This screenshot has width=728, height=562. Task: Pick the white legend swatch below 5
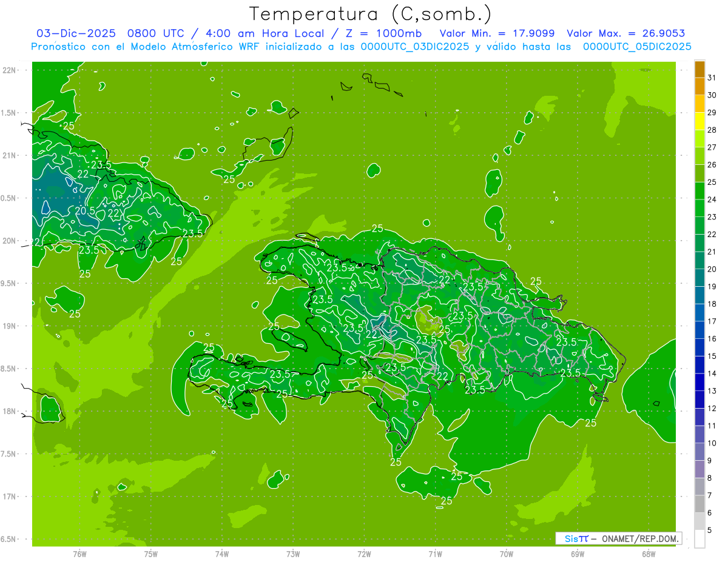coord(699,539)
